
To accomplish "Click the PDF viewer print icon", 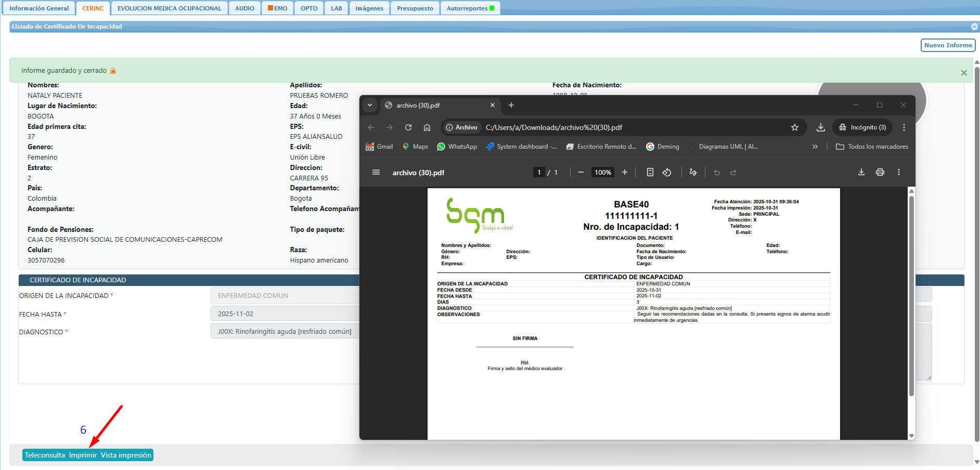I will [x=880, y=173].
